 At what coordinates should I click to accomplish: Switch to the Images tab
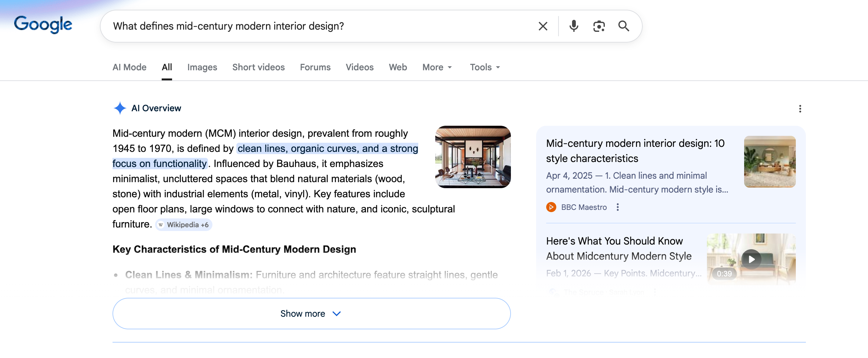[x=202, y=67]
